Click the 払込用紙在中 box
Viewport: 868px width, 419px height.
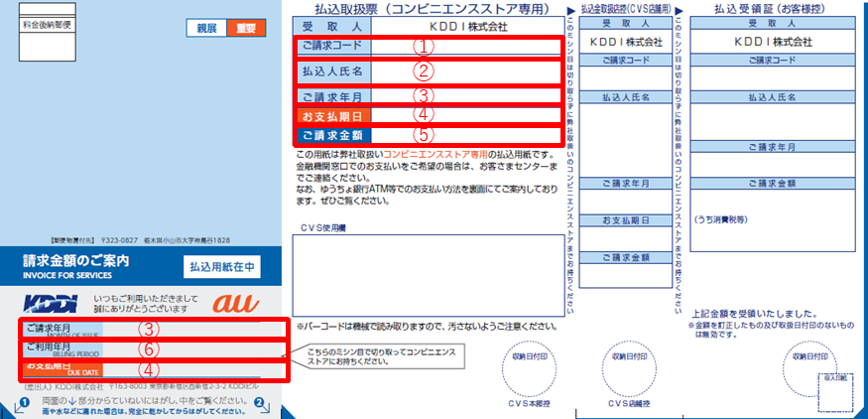221,266
